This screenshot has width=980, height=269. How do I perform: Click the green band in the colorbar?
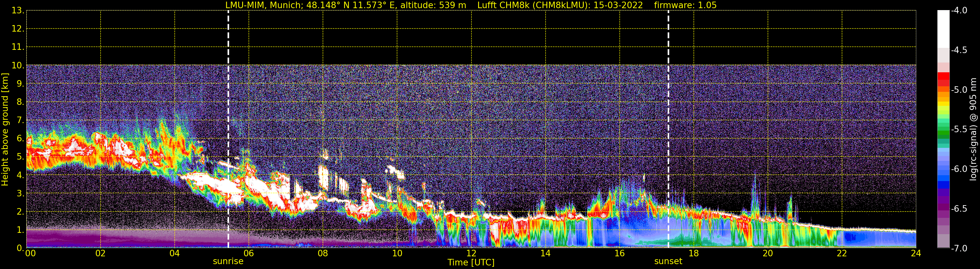[943, 133]
